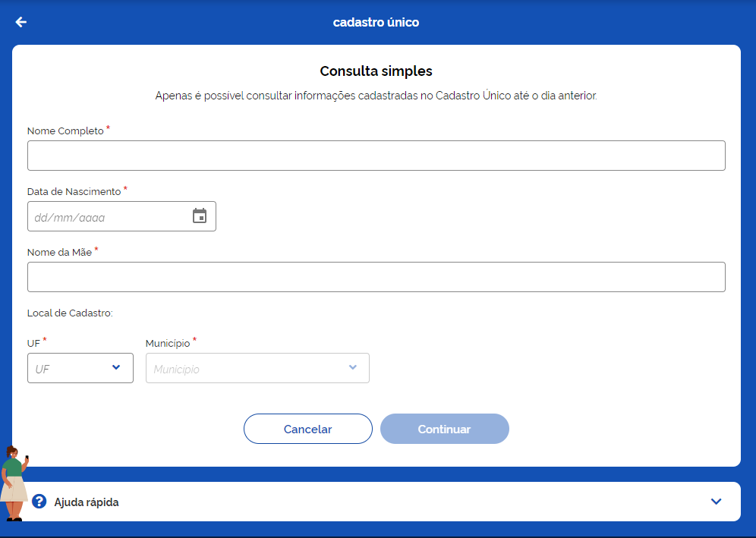Click the question mark help icon
The width and height of the screenshot is (756, 538).
click(39, 502)
